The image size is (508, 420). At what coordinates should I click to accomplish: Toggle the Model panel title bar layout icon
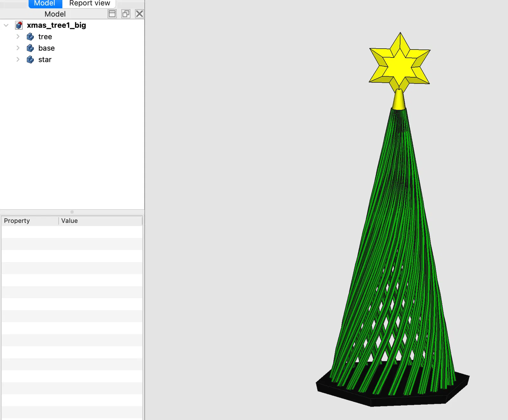[x=112, y=14]
